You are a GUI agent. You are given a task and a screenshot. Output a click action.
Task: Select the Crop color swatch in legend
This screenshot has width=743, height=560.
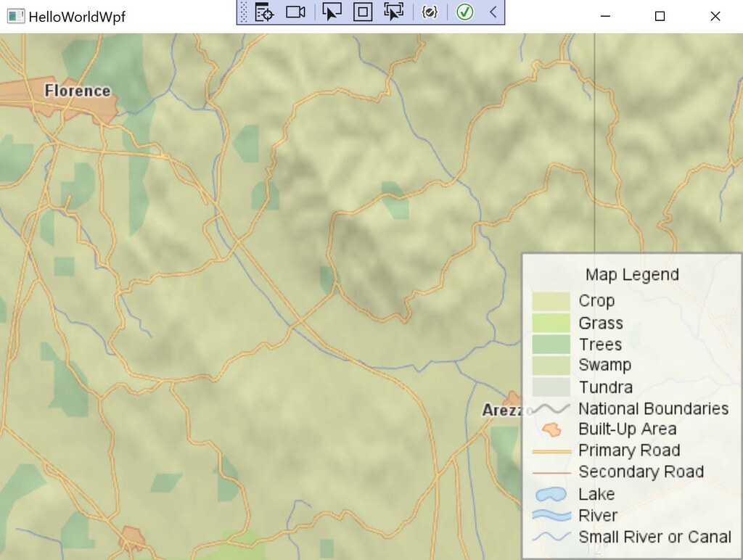click(551, 301)
